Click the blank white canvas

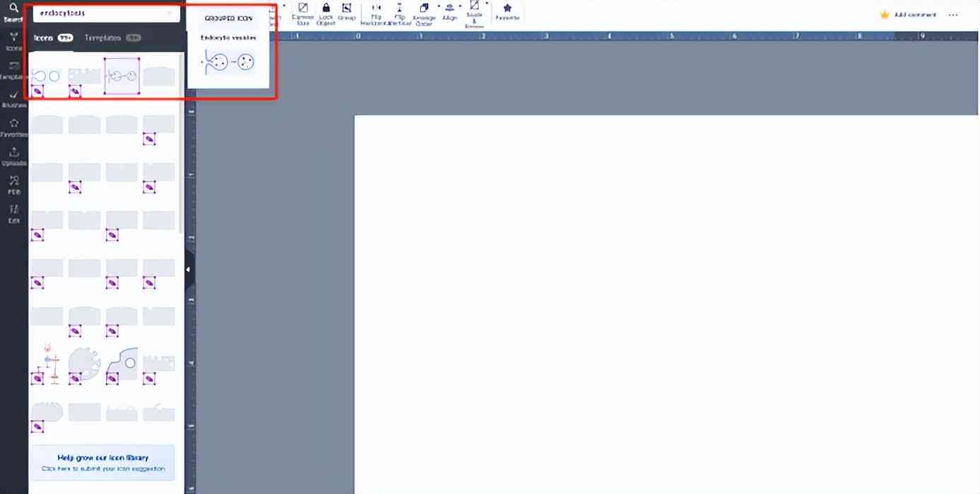666,304
